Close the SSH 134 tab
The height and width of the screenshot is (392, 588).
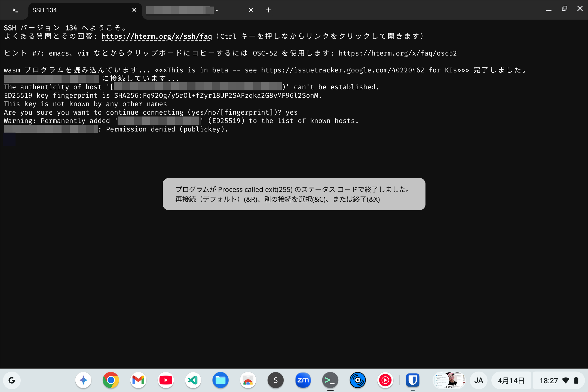134,10
